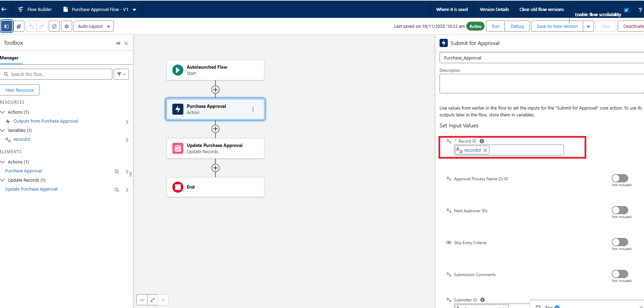Open flow settings gear icon

[67, 26]
